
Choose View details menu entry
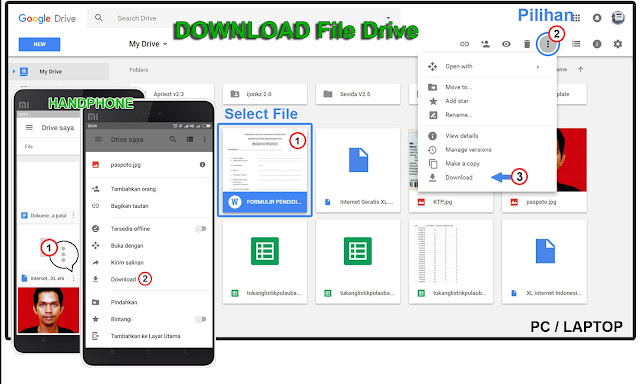pos(487,136)
